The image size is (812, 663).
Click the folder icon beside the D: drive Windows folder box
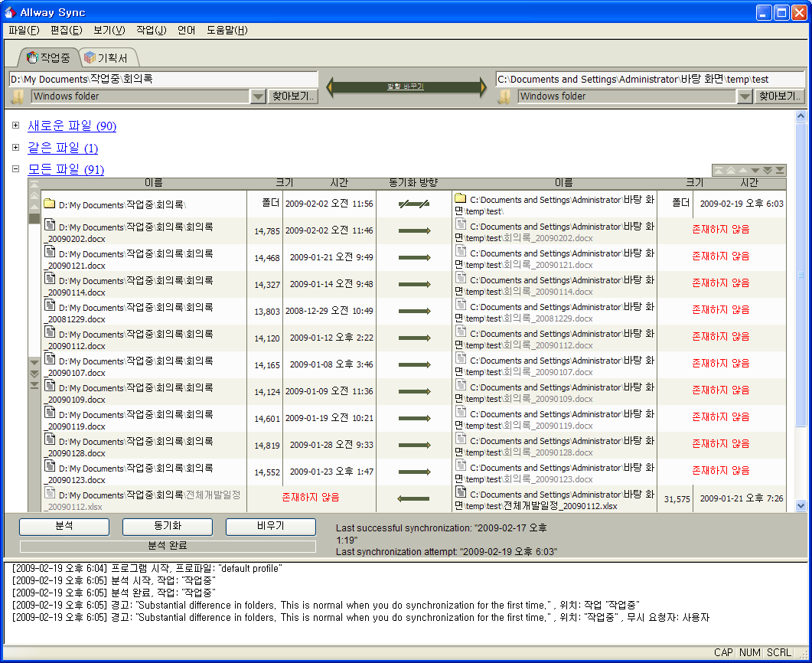click(18, 96)
